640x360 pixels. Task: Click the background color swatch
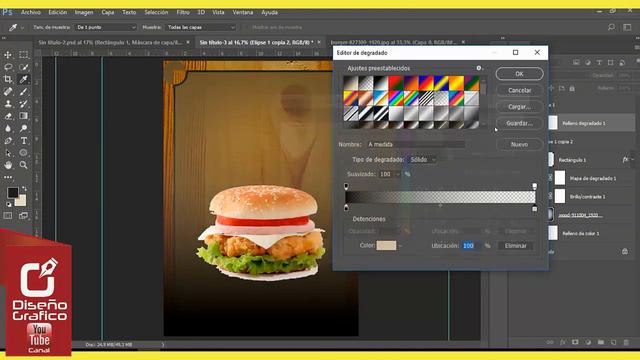click(20, 200)
